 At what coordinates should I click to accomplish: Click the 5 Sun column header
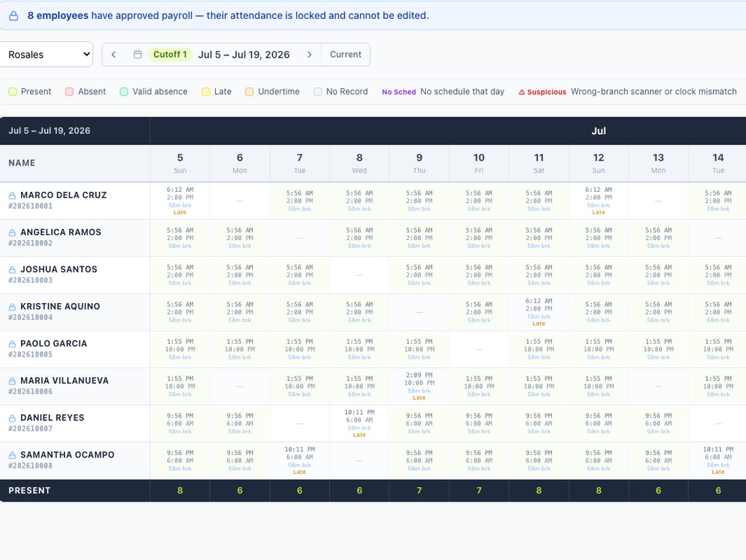click(180, 163)
